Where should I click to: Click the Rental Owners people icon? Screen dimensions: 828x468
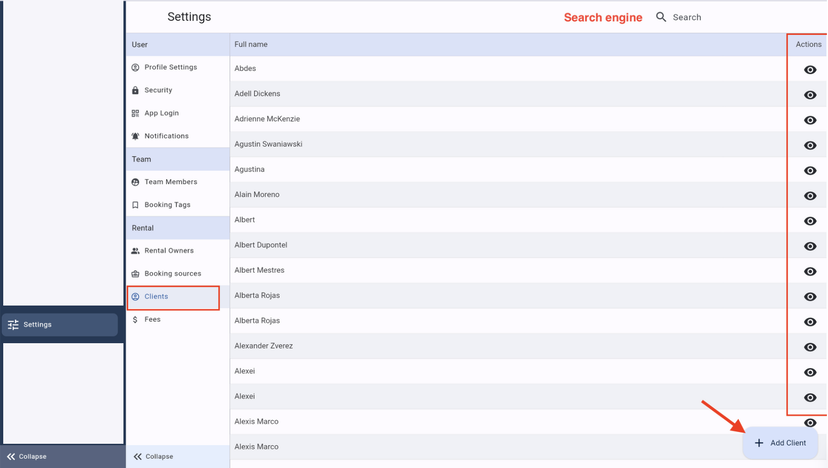(x=135, y=251)
